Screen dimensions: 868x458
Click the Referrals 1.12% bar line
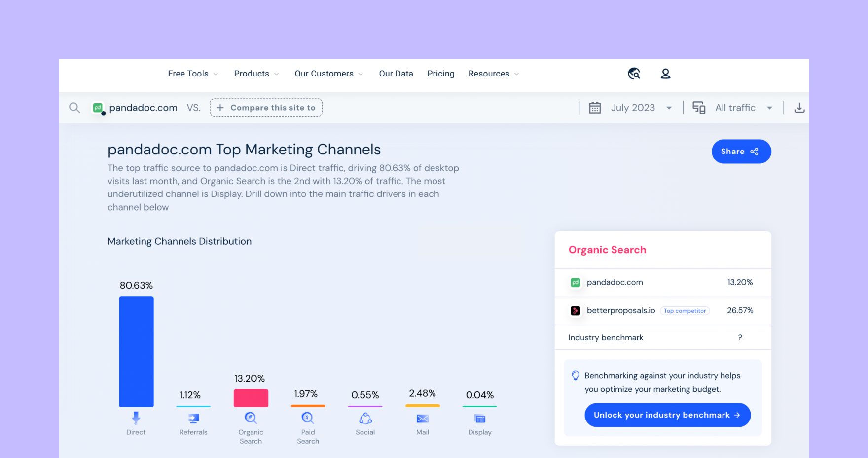193,406
